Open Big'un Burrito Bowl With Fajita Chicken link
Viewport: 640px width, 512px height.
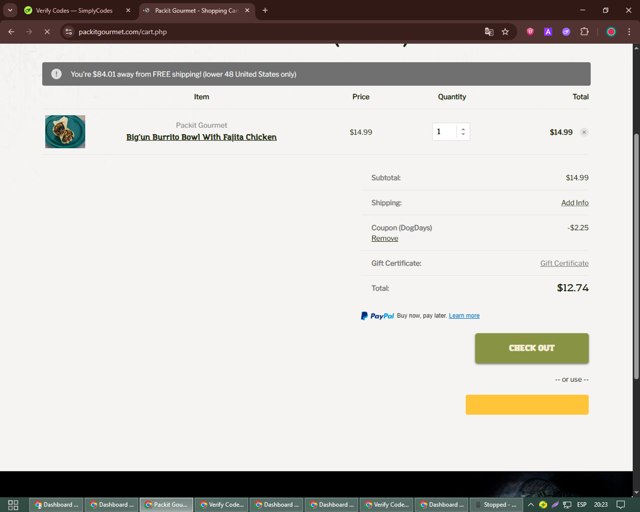point(201,137)
